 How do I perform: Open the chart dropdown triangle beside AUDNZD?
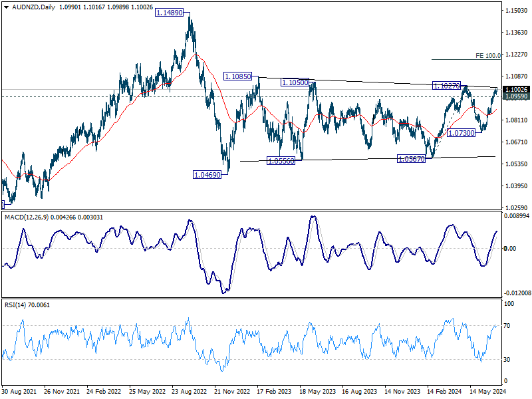pyautogui.click(x=6, y=7)
